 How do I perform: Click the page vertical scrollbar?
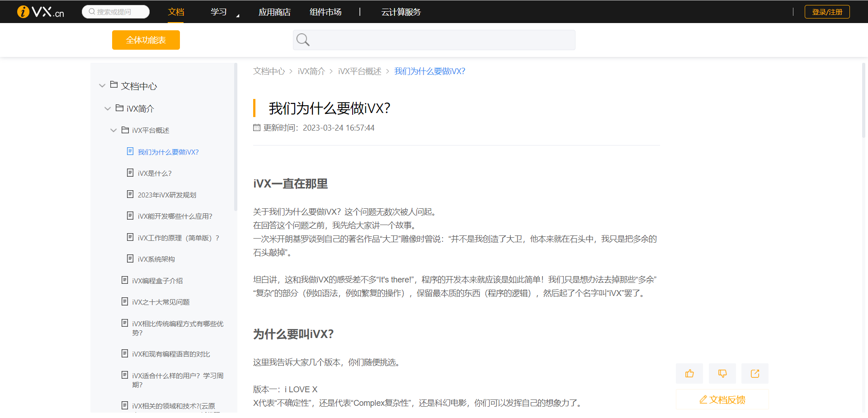click(x=863, y=100)
